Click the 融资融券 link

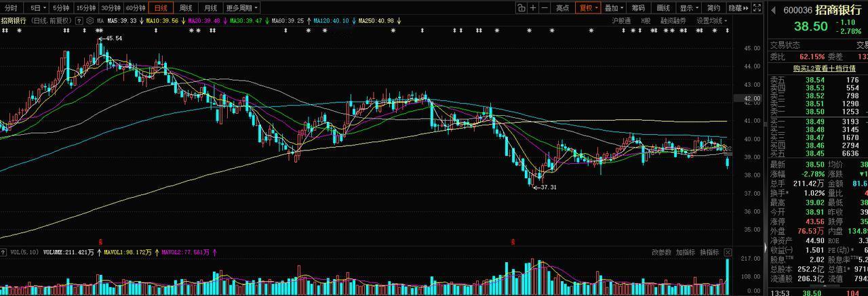coord(673,21)
